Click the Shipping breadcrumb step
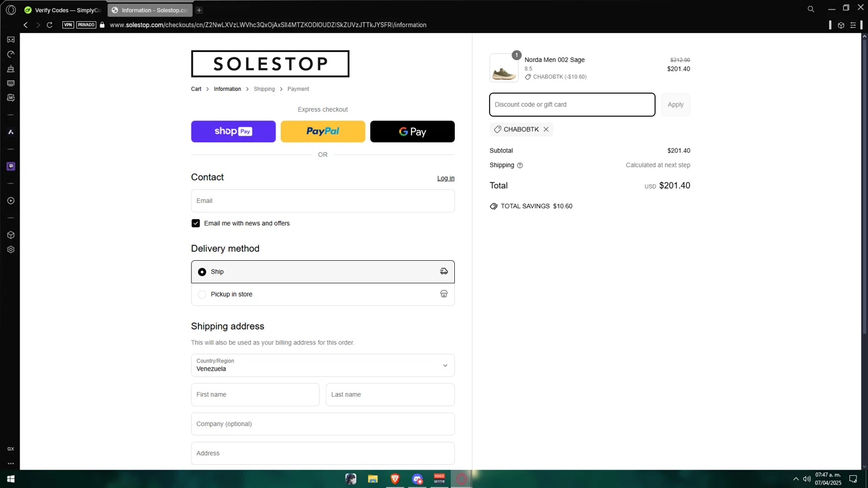This screenshot has width=868, height=488. (x=264, y=89)
